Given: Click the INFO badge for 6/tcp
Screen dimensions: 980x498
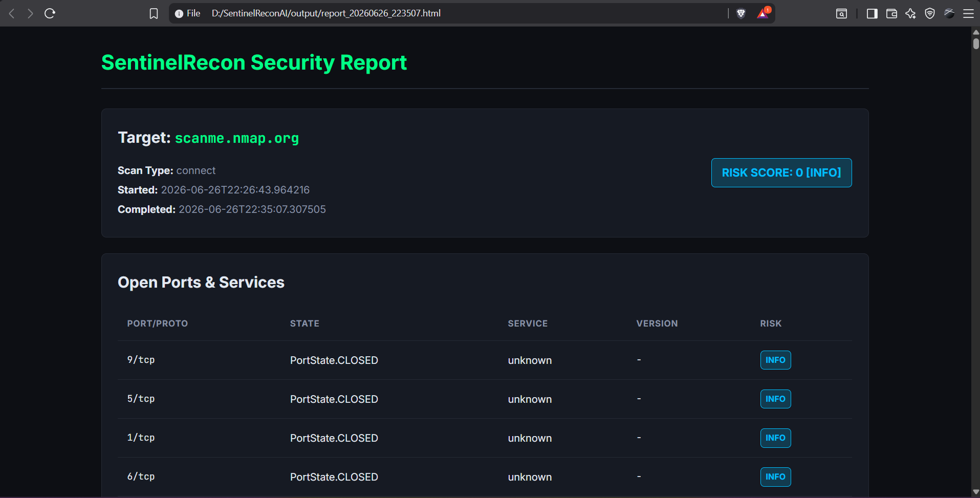Looking at the screenshot, I should click(x=775, y=477).
